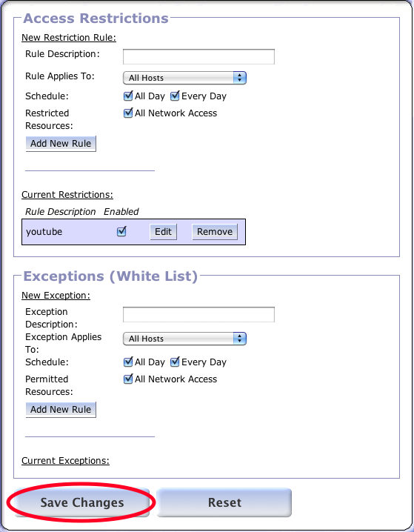The height and width of the screenshot is (532, 414).
Task: Uncheck All Network Access for Restricted Resources
Action: (128, 113)
